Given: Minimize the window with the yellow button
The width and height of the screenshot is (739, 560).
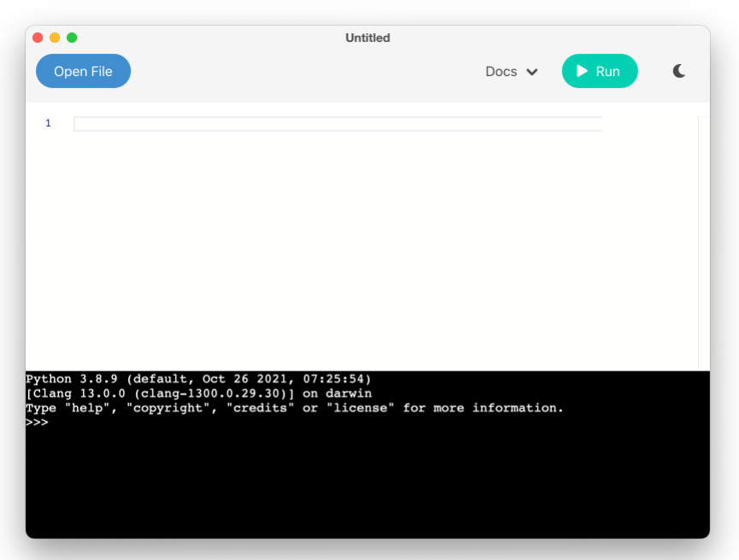Looking at the screenshot, I should pyautogui.click(x=55, y=38).
